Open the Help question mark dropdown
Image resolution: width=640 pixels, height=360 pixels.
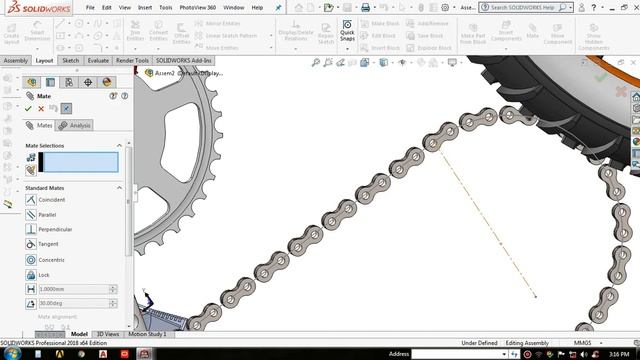tap(602, 7)
